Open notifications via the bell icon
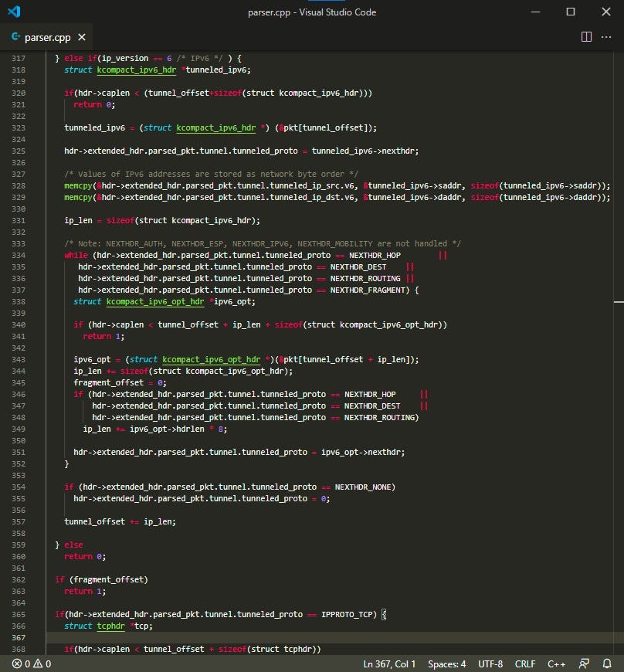The width and height of the screenshot is (624, 672). point(607,664)
